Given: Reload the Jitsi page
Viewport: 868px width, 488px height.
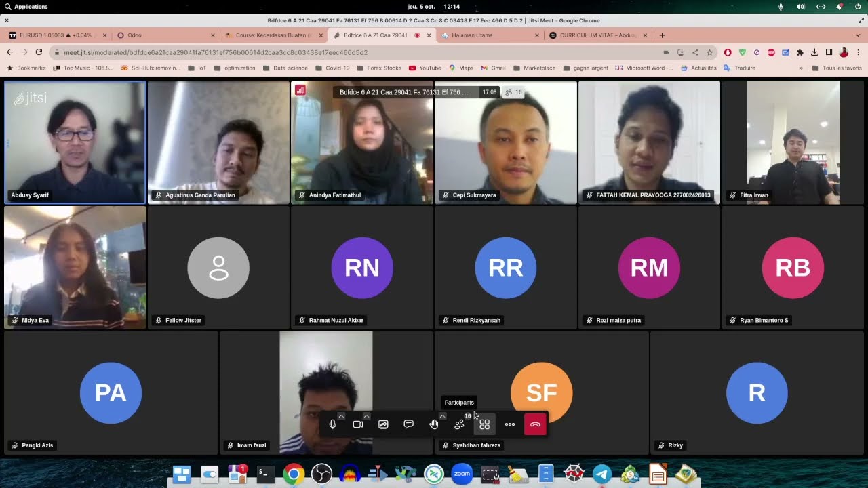Looking at the screenshot, I should point(39,52).
